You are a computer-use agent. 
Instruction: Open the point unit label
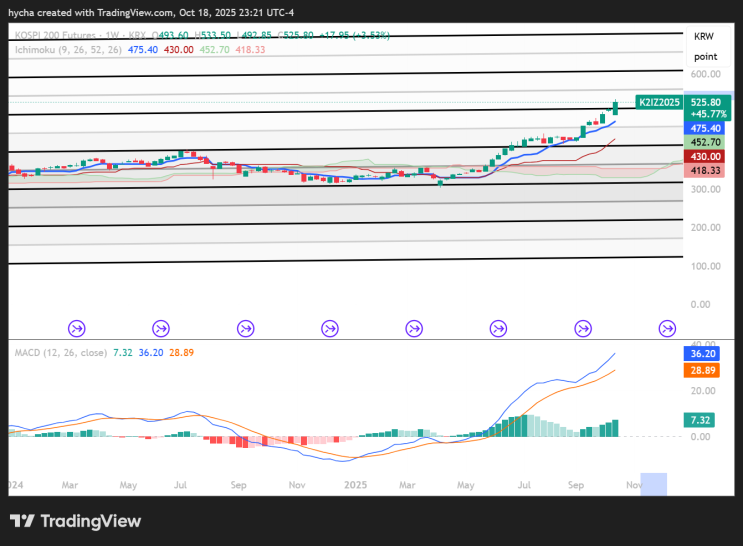(706, 56)
